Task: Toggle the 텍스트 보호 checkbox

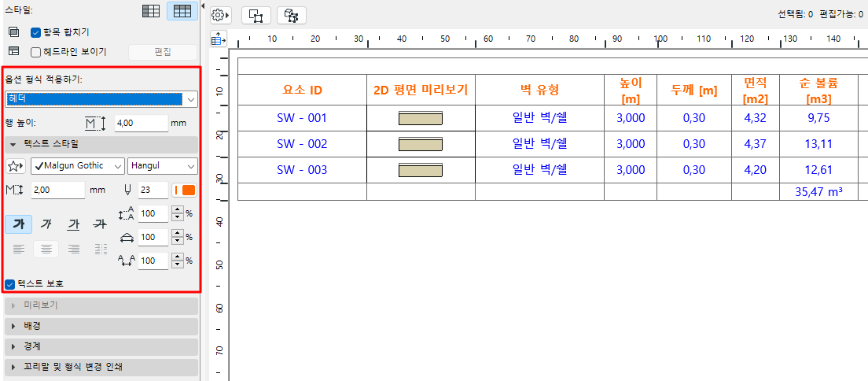Action: 9,284
